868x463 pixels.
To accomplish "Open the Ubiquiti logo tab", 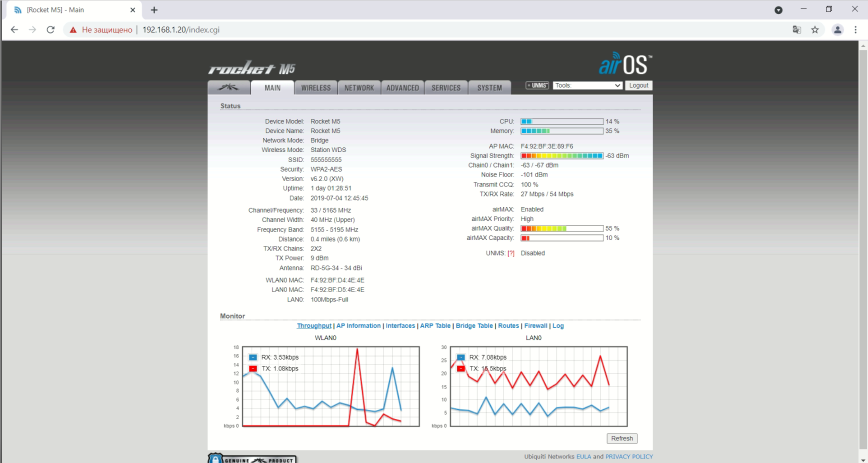I will coord(229,87).
